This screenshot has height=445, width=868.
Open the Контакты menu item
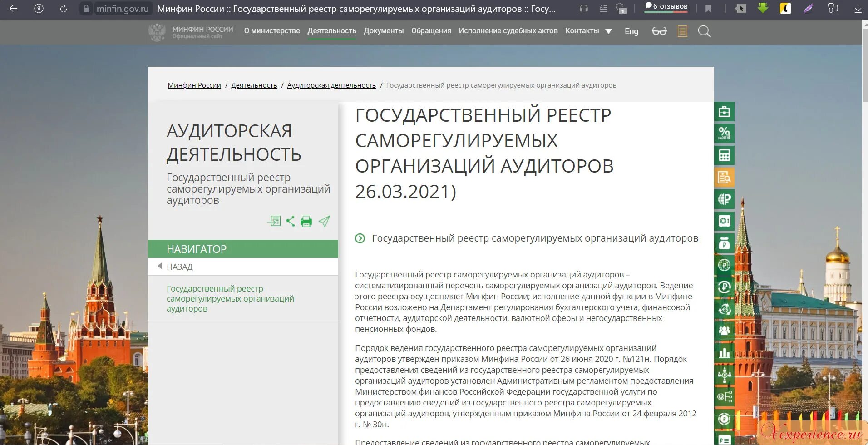582,31
